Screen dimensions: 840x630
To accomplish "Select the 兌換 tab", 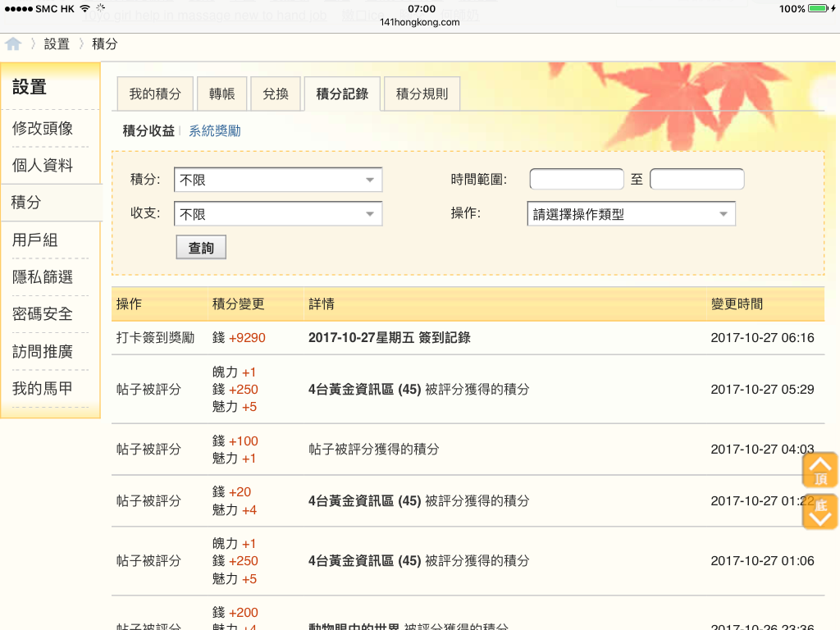I will (276, 94).
